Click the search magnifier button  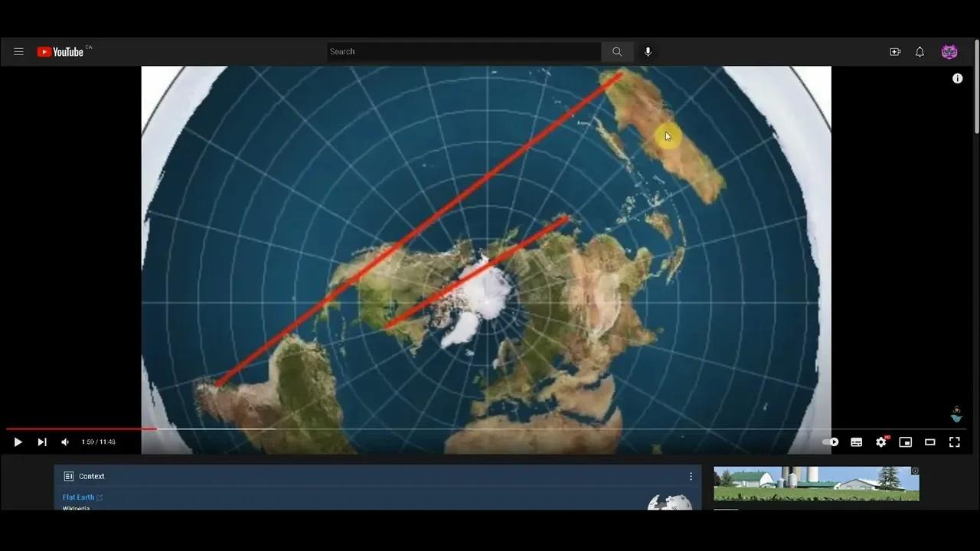pyautogui.click(x=616, y=51)
